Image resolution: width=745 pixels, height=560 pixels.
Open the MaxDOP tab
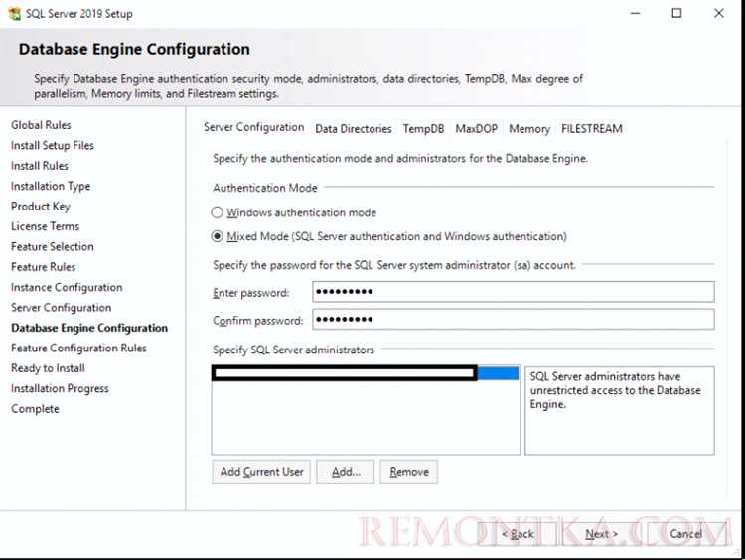coord(476,129)
